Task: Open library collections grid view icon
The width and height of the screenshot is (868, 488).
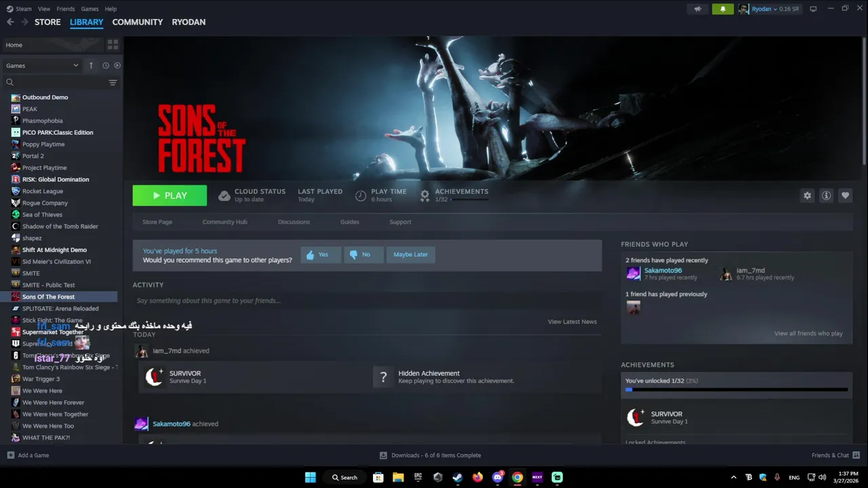Action: coord(113,45)
